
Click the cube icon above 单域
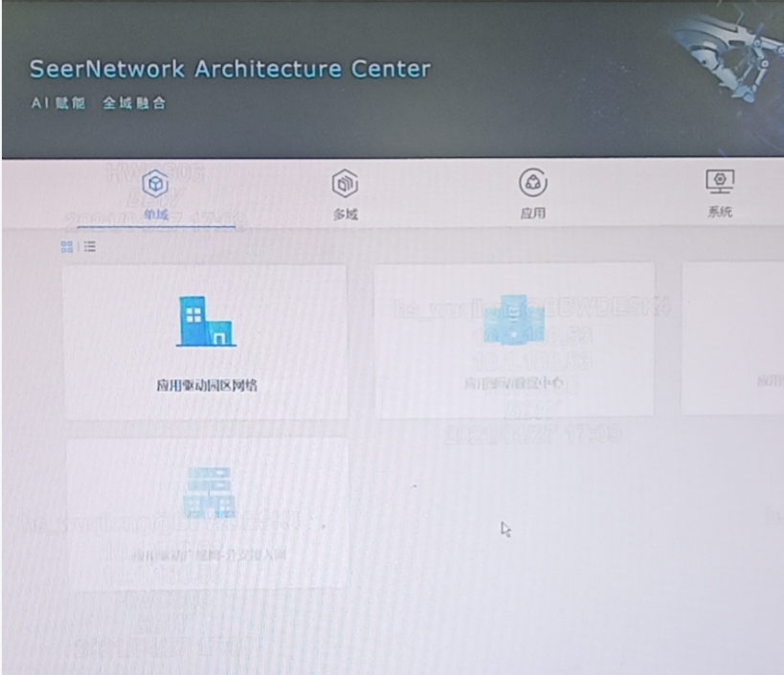coord(155,184)
